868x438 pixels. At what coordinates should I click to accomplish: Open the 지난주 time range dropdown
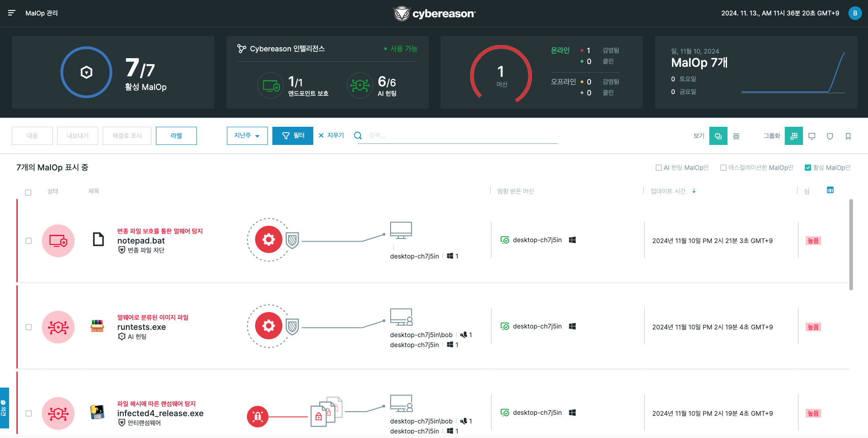tap(247, 136)
